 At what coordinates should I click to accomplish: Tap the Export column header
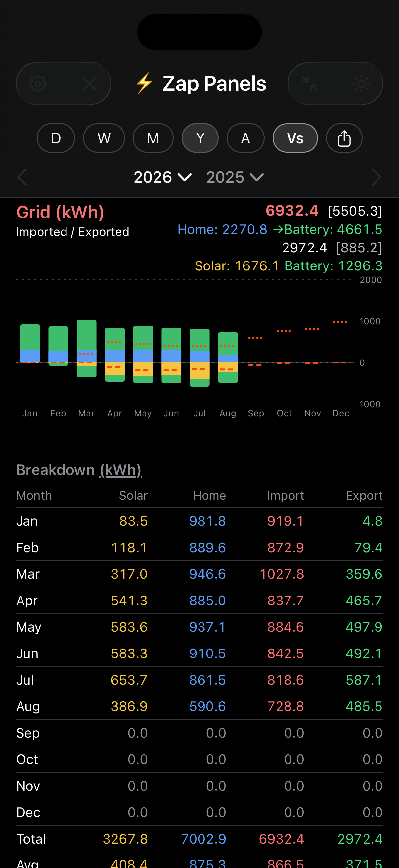coord(364,495)
